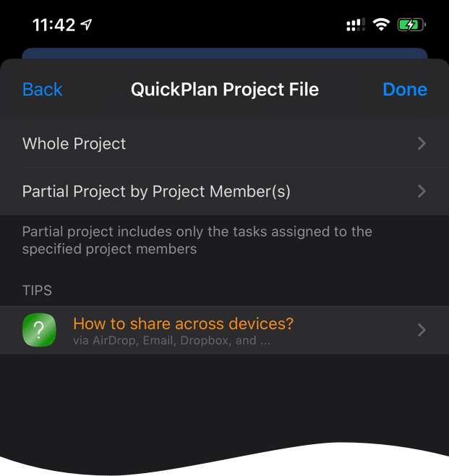Viewport: 449px width, 476px height.
Task: Open the Whole Project row chevron
Action: pyautogui.click(x=422, y=144)
